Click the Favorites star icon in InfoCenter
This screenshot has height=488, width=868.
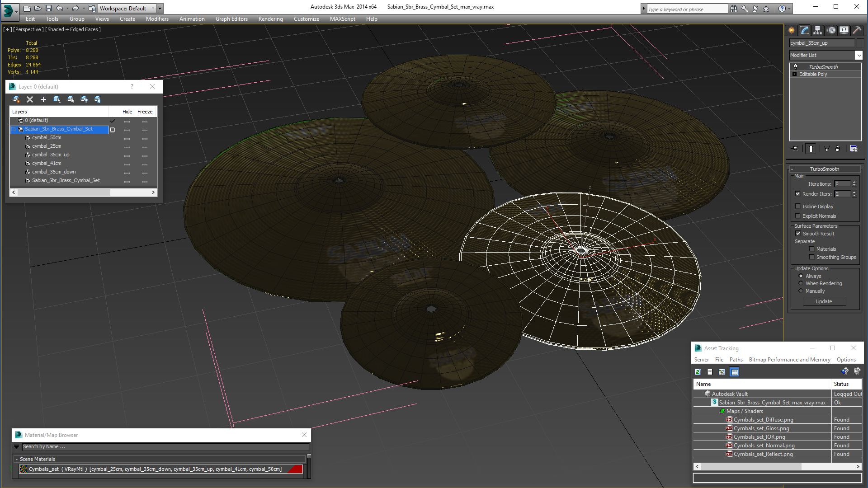[766, 9]
